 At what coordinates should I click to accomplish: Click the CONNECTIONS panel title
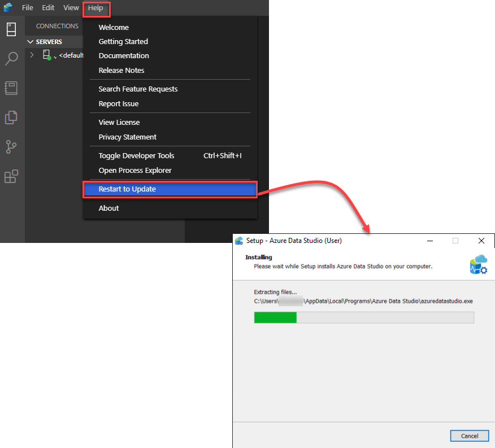tap(57, 26)
